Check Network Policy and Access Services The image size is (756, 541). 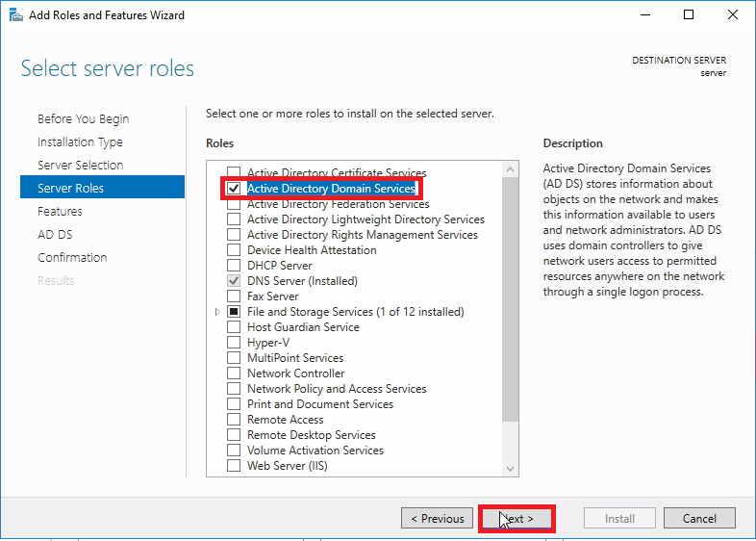pyautogui.click(x=234, y=389)
